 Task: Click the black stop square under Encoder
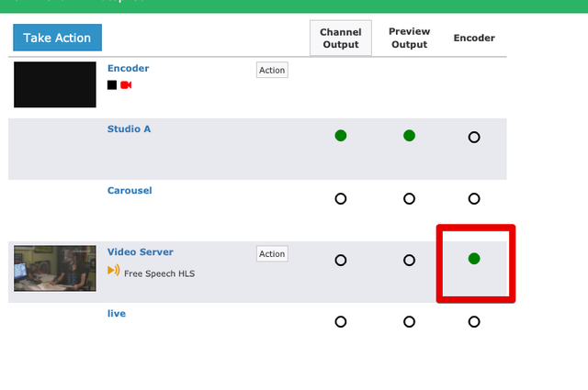pos(112,85)
